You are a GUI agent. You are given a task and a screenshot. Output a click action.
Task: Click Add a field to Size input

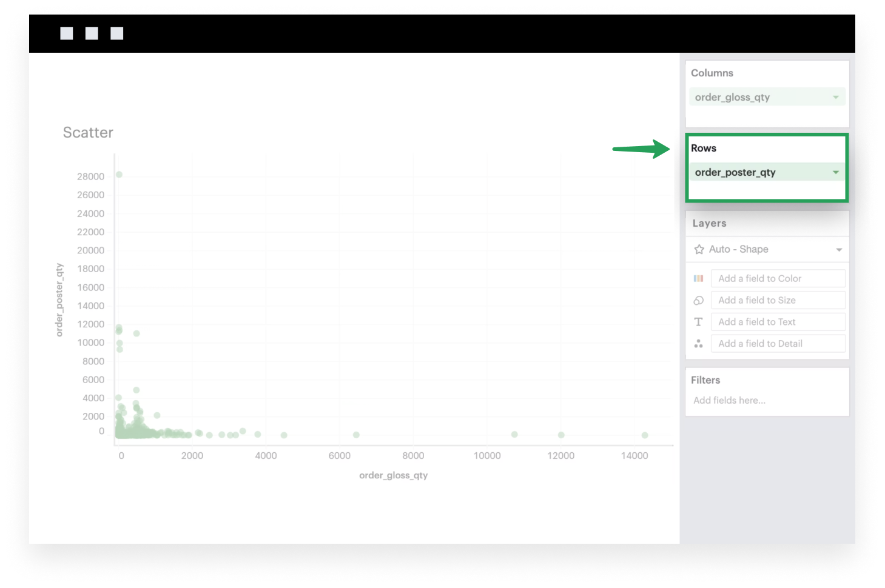click(778, 300)
